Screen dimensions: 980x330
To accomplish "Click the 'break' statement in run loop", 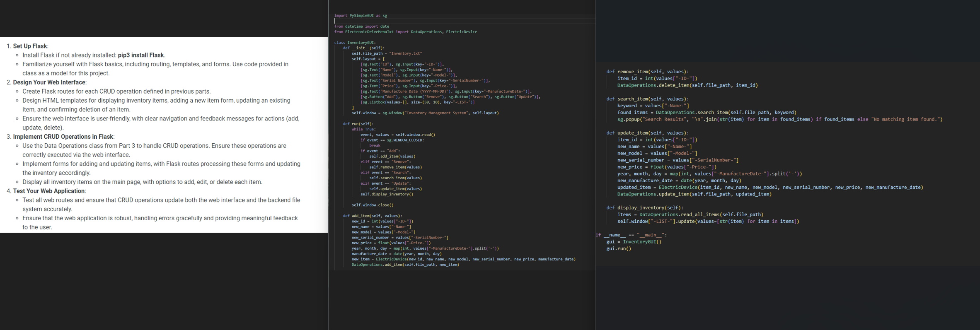I will tap(375, 145).
